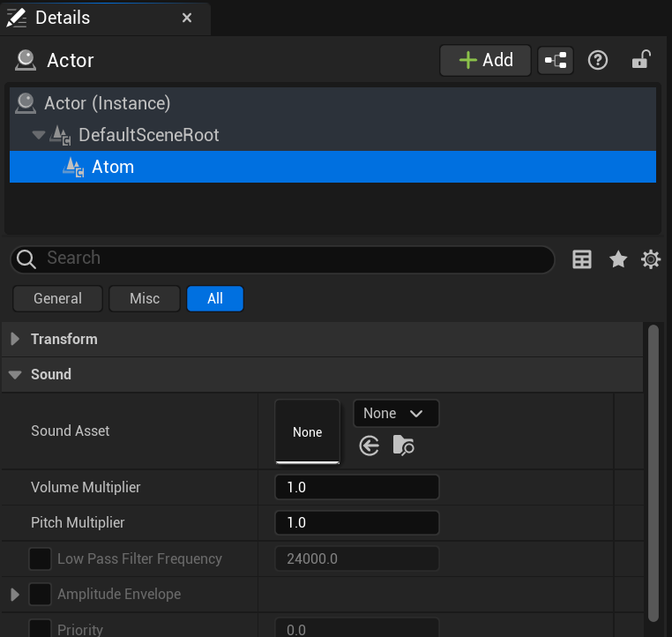Toggle the Details panel lock icon
The height and width of the screenshot is (637, 672).
click(x=641, y=60)
